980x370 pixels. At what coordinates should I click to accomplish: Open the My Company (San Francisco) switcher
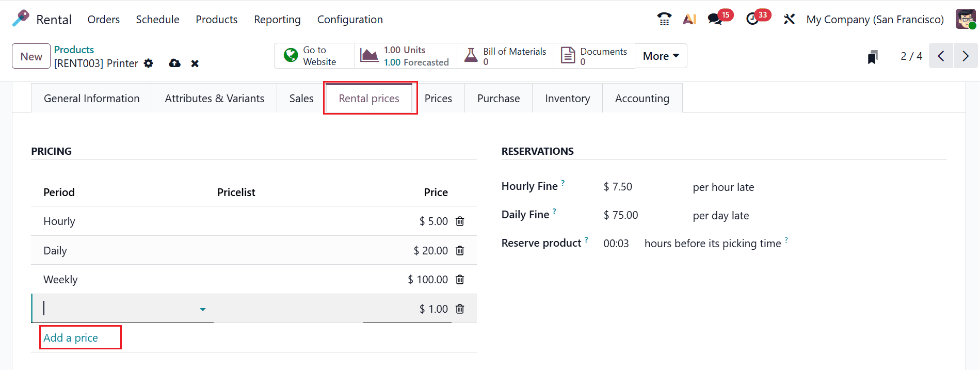click(x=875, y=20)
